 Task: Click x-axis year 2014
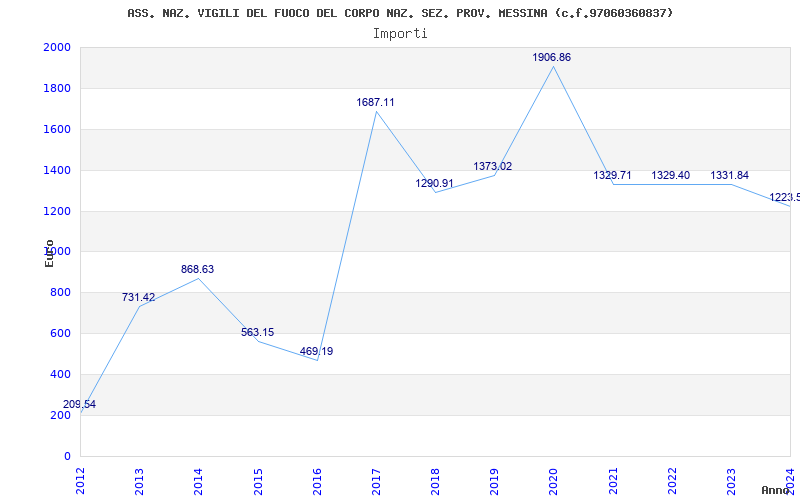(198, 481)
